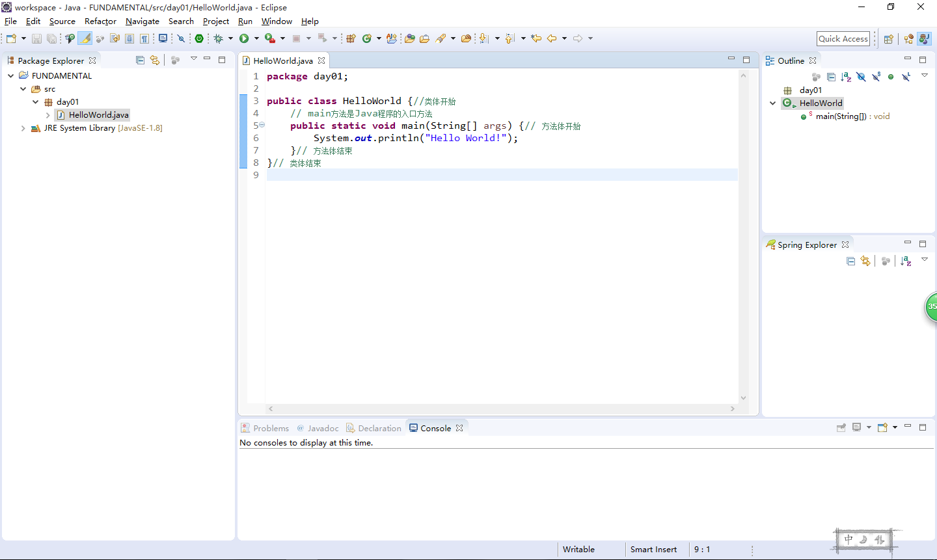Click the Quick Access field
The image size is (937, 560).
click(843, 38)
